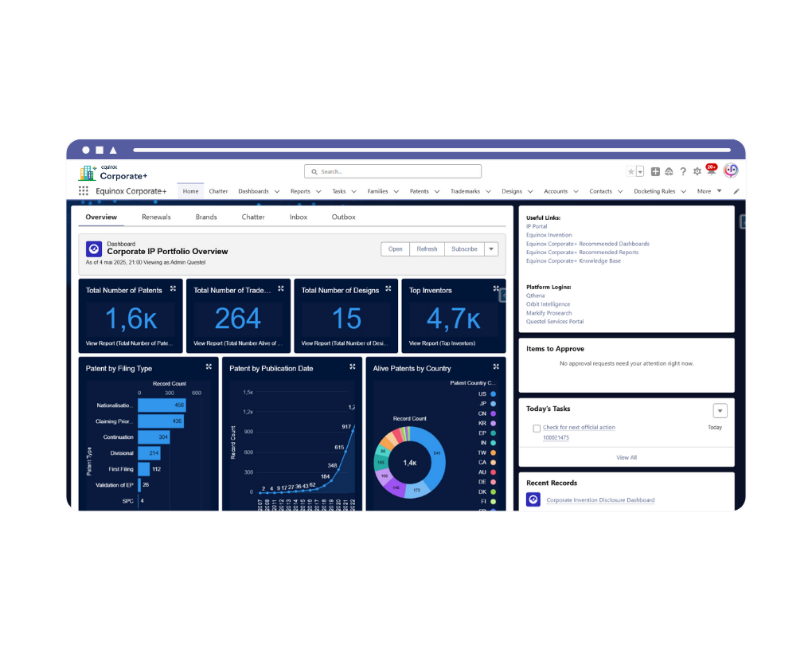Click the Refresh dashboard button

coord(427,249)
